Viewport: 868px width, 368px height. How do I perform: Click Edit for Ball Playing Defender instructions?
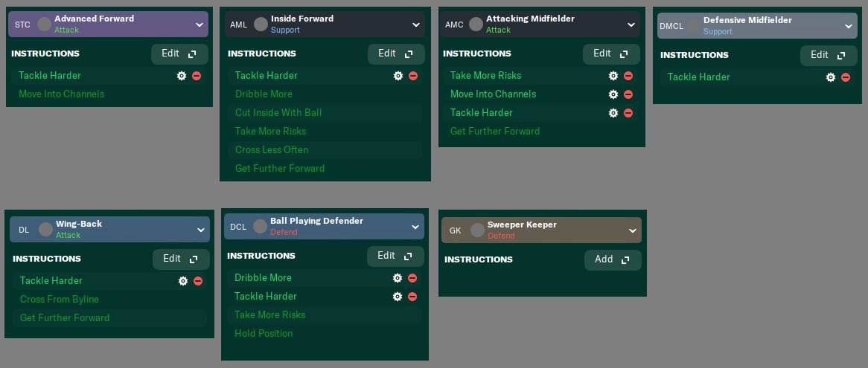[395, 256]
